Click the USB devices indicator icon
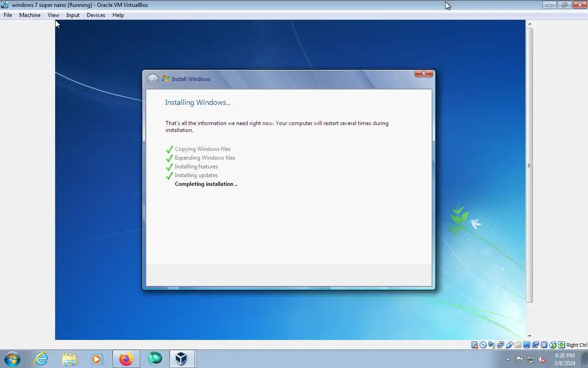Viewport: 588px width, 368px height. [x=509, y=345]
